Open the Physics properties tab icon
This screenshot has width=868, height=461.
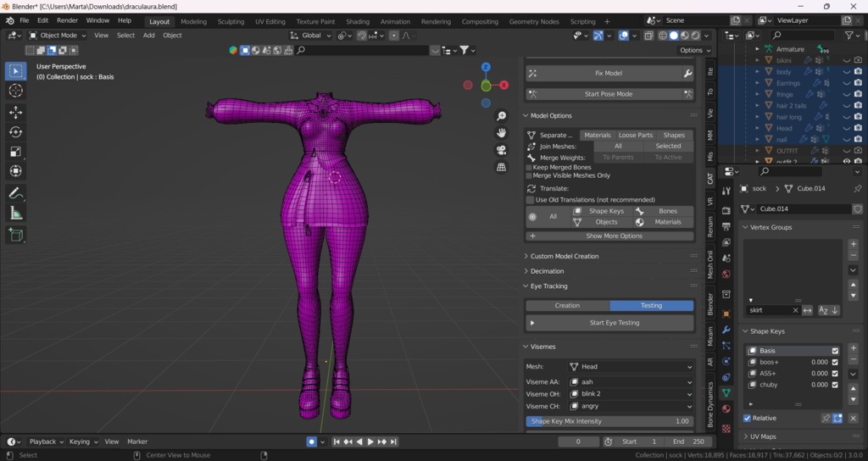(726, 361)
